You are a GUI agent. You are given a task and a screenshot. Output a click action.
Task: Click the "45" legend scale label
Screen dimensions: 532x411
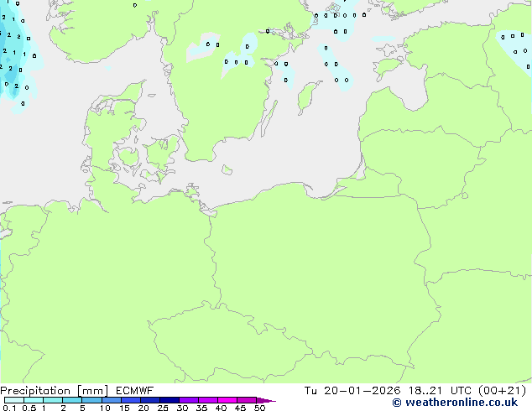240,408
